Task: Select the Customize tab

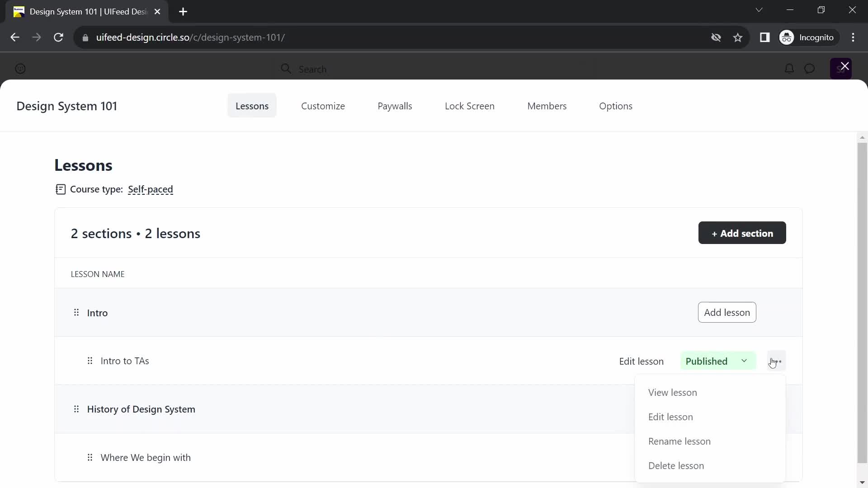Action: [322, 106]
